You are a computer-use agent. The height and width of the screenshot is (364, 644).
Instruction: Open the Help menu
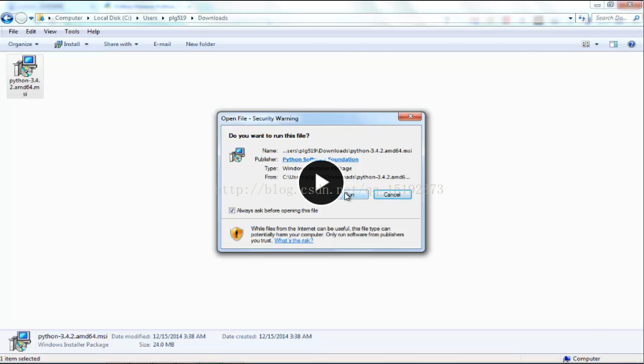coord(93,32)
